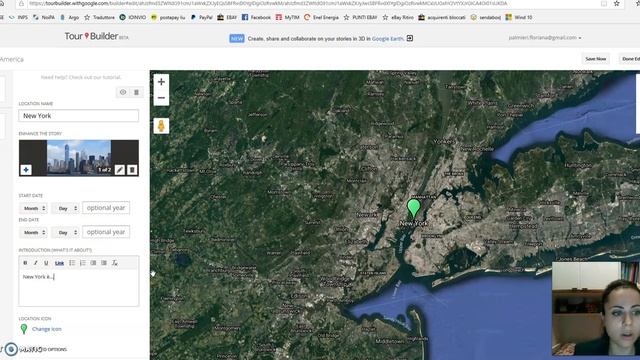Toggle italic formatting in introduction editor
Image resolution: width=640 pixels, height=360 pixels.
(x=36, y=263)
